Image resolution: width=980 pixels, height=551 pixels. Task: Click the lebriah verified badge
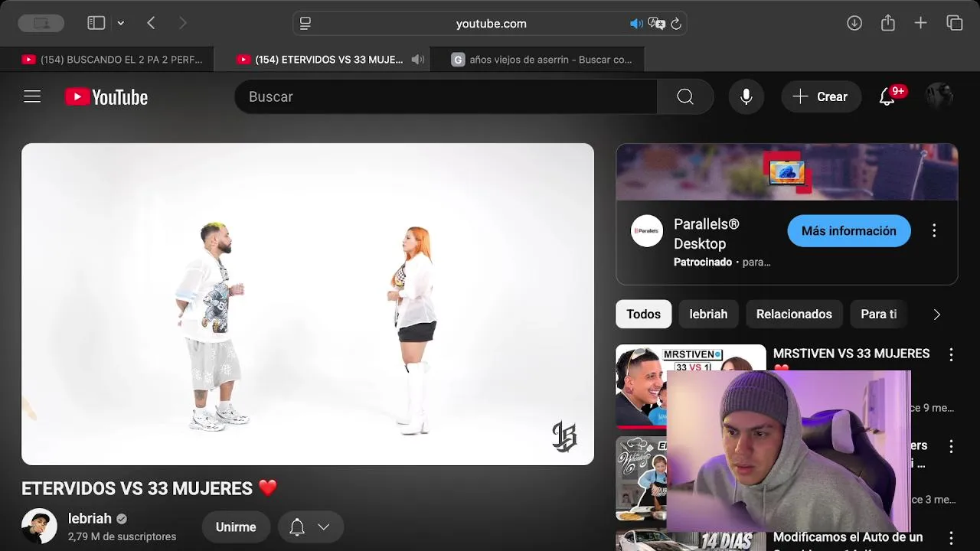[x=121, y=519]
